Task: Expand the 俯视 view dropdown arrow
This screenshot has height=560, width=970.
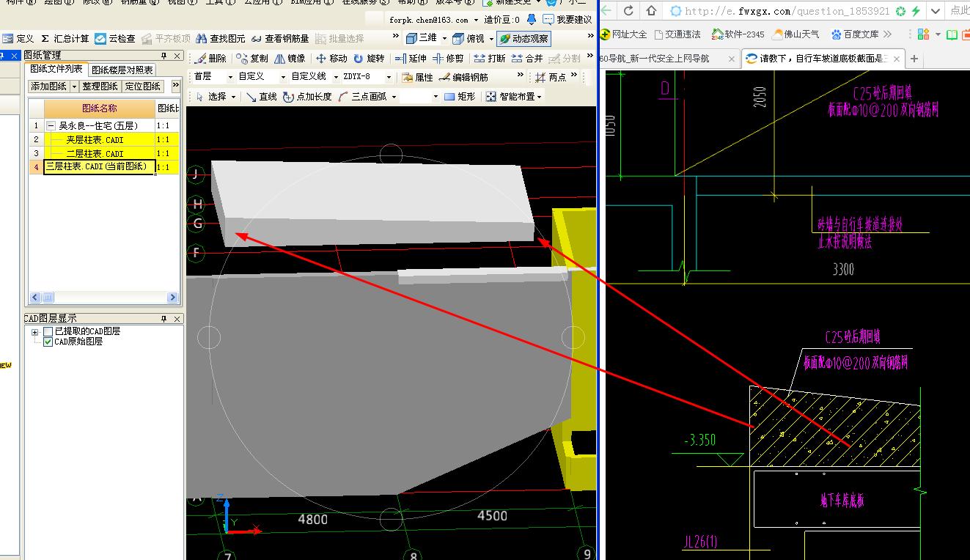Action: point(491,39)
